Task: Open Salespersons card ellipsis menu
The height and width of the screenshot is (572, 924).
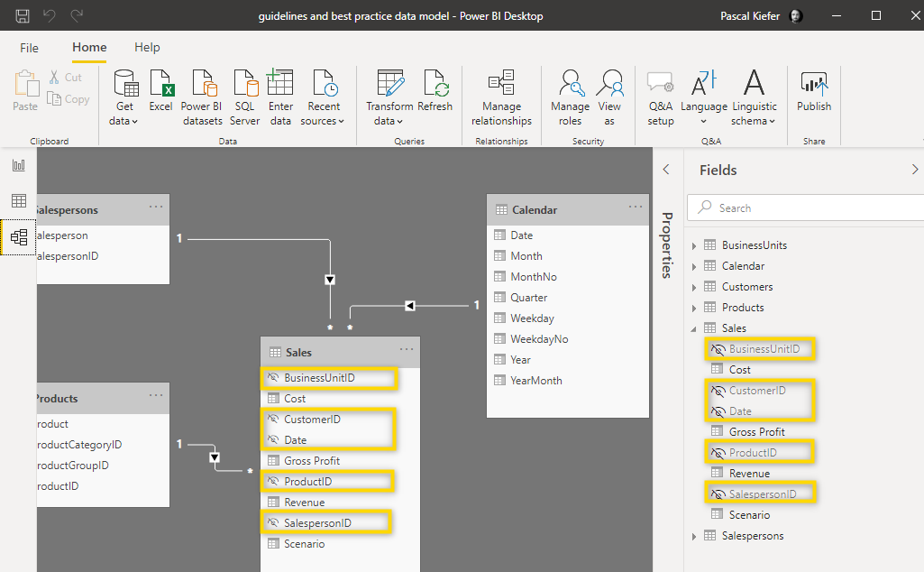Action: pos(156,207)
